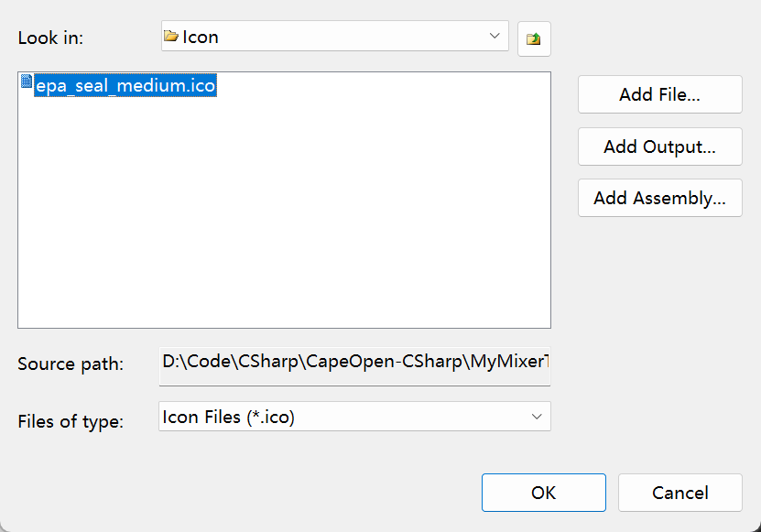Viewport: 761px width, 532px height.
Task: Expand the Look in dropdown arrow
Action: tap(495, 36)
